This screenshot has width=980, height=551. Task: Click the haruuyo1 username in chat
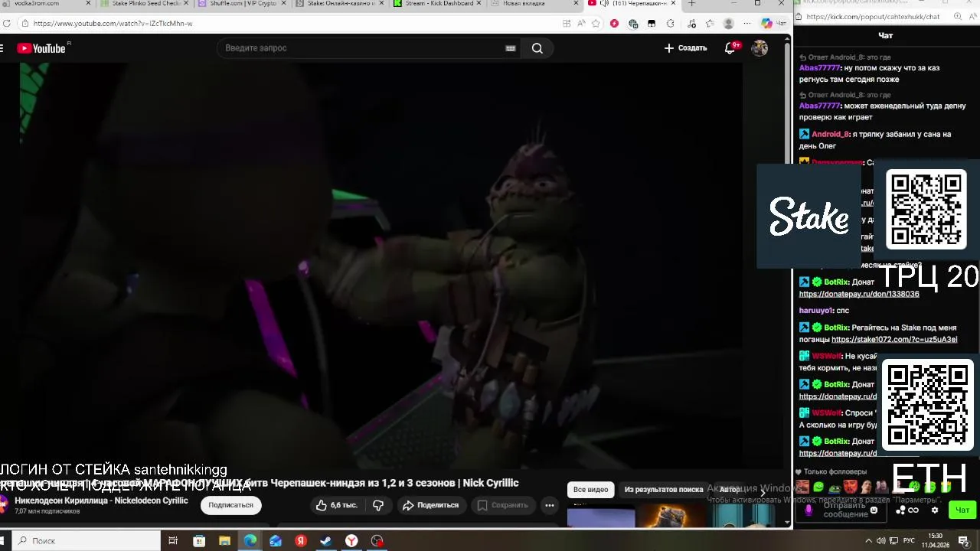(816, 311)
